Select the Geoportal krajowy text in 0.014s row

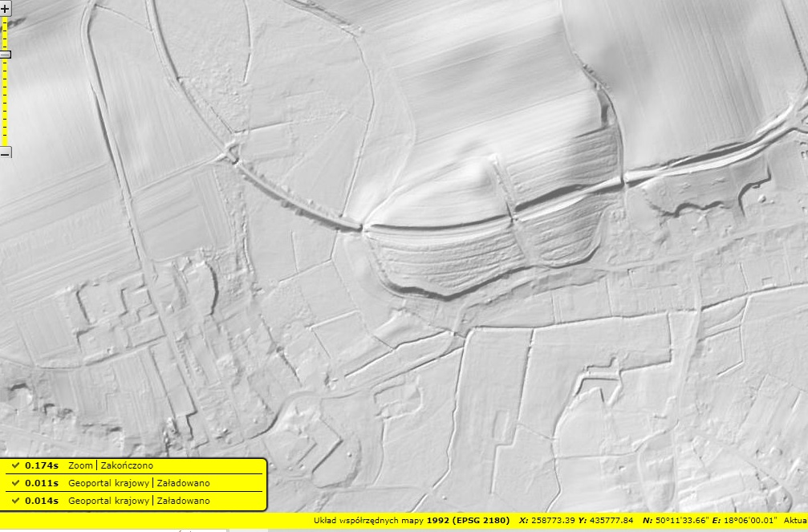[x=109, y=501]
